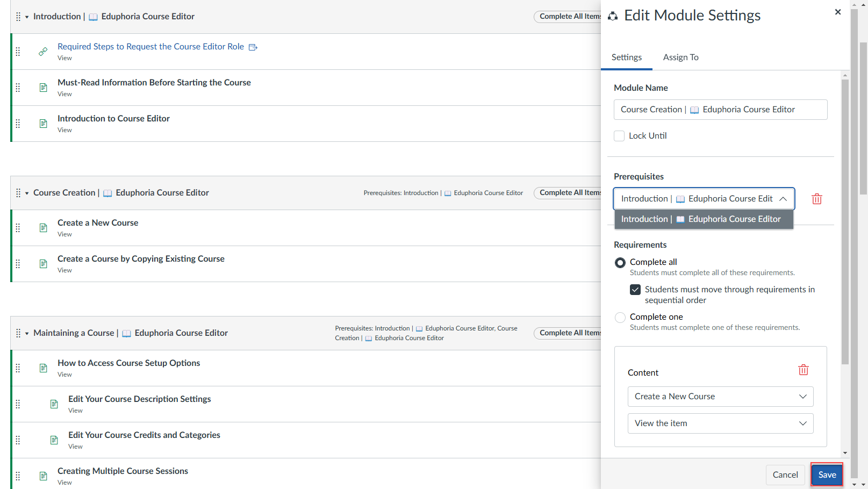868x489 pixels.
Task: Collapse the Course Creation module arrow
Action: point(27,193)
